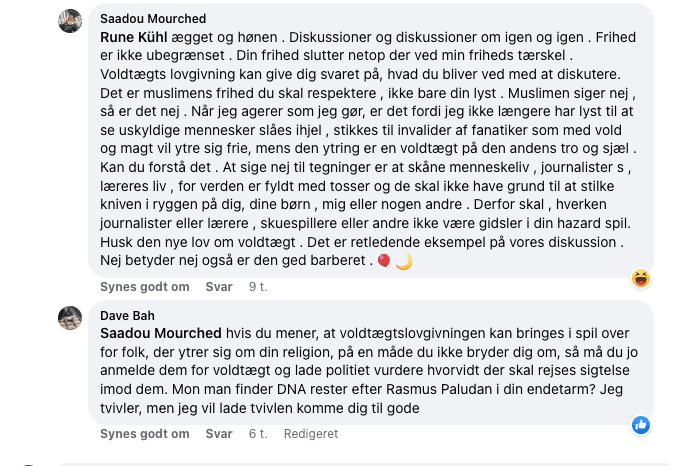The width and height of the screenshot is (681, 466).
Task: Click Dave Bah's comment text mentioning Rasmus Paludan
Action: [369, 370]
